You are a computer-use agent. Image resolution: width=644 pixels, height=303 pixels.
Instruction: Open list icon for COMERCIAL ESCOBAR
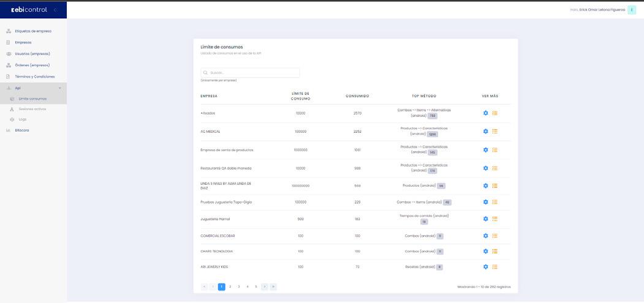494,236
